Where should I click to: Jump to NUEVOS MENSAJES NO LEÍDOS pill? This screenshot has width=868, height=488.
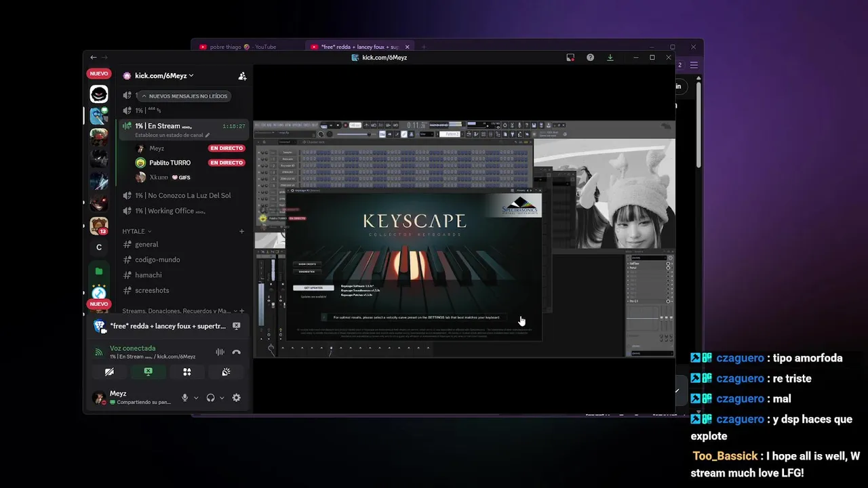(184, 96)
